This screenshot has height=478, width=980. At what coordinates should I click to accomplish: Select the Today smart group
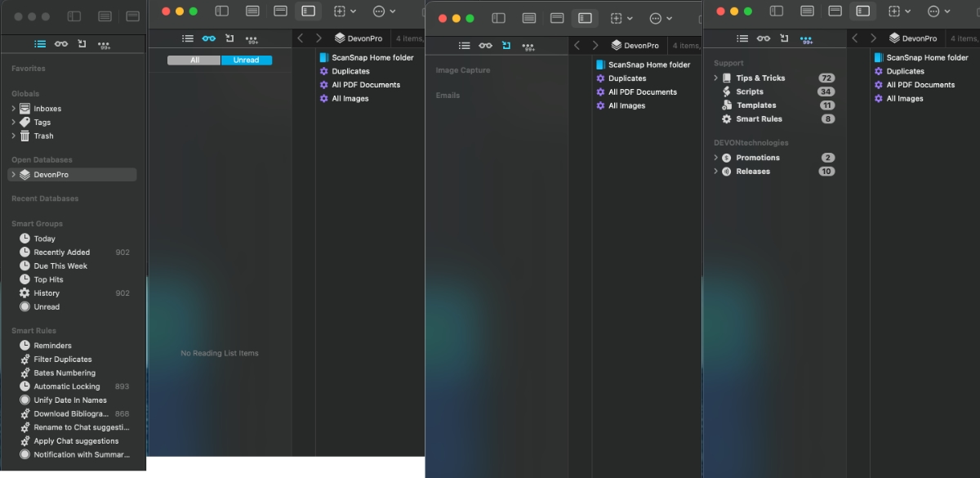tap(44, 239)
